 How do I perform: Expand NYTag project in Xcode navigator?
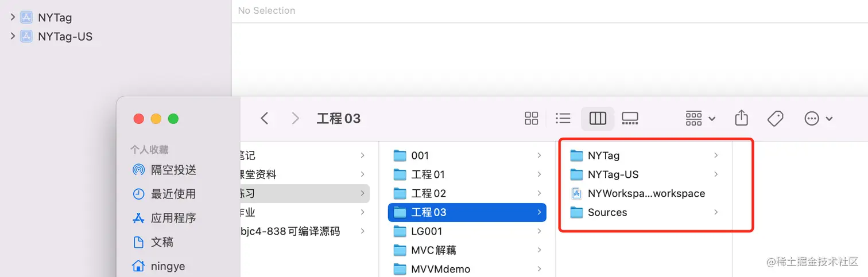pyautogui.click(x=13, y=17)
